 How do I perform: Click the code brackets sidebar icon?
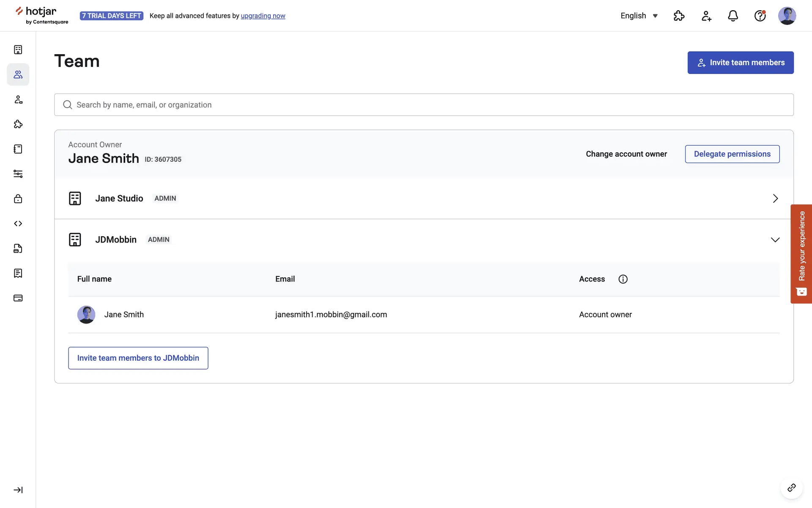coord(18,224)
